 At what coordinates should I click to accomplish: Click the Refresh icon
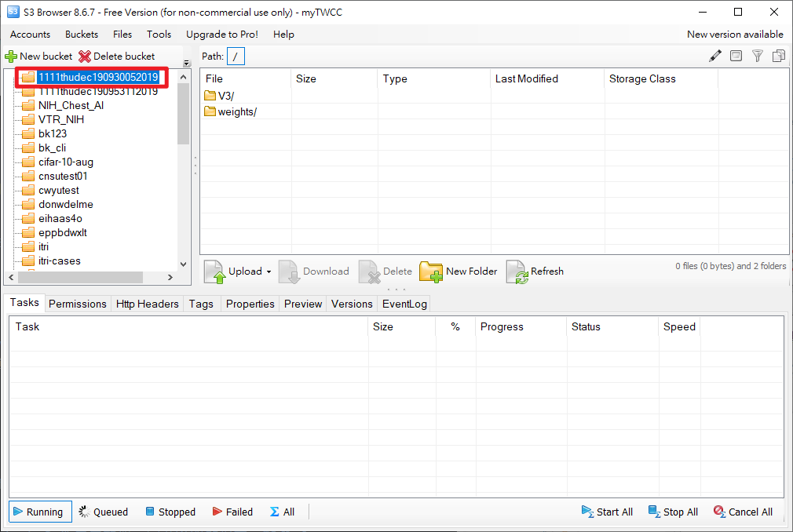tap(517, 271)
